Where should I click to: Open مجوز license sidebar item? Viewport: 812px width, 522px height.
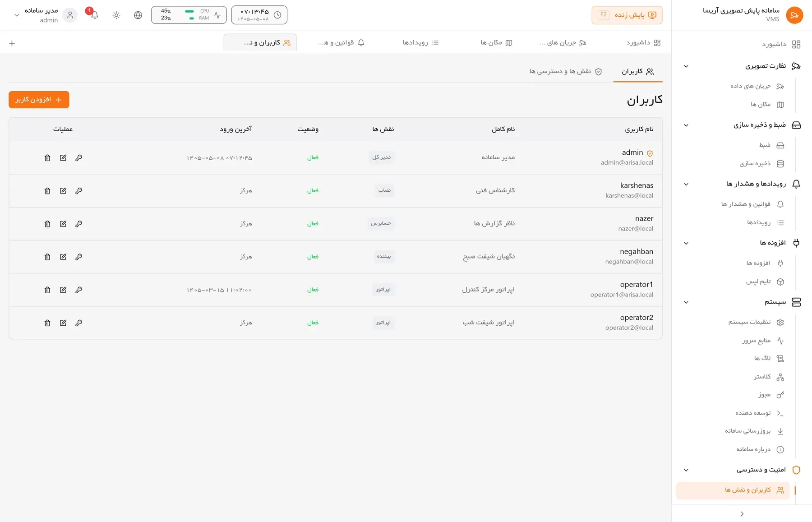pos(771,395)
